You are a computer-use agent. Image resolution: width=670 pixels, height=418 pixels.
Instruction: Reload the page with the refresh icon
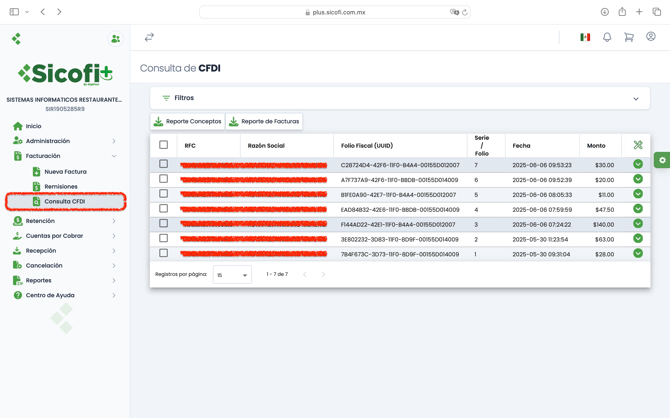click(464, 12)
